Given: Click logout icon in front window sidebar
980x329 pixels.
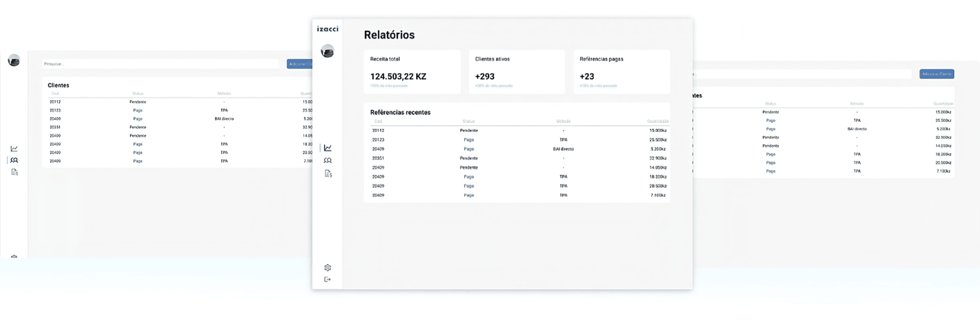Looking at the screenshot, I should point(327,279).
